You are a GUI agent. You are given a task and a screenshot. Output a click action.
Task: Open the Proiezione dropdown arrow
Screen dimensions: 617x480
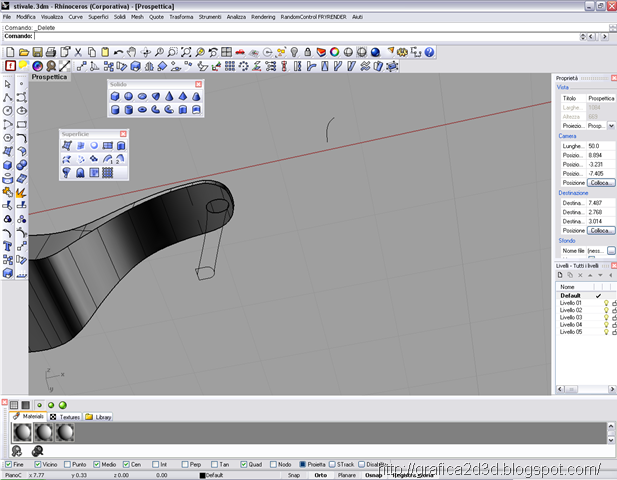tap(611, 126)
